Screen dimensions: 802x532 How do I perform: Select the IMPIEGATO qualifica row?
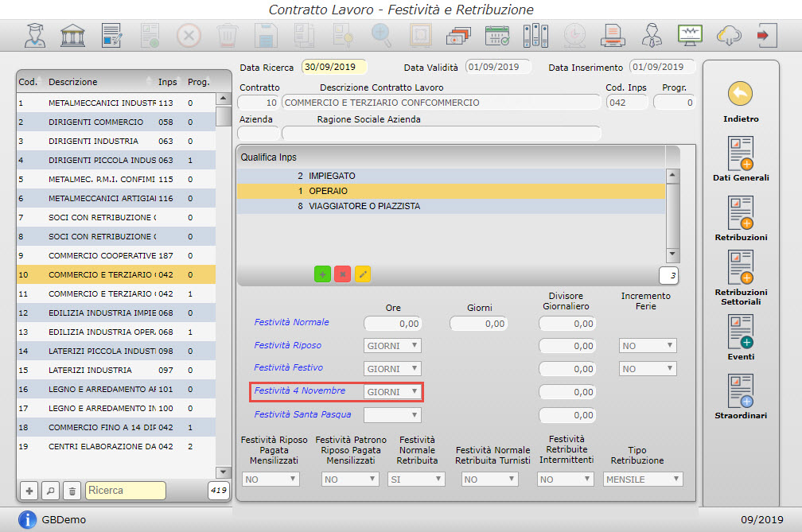point(451,176)
